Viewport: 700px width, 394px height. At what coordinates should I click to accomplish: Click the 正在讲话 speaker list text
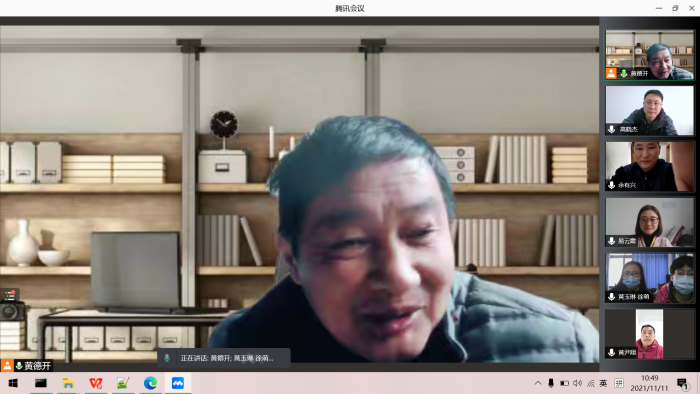pos(227,358)
